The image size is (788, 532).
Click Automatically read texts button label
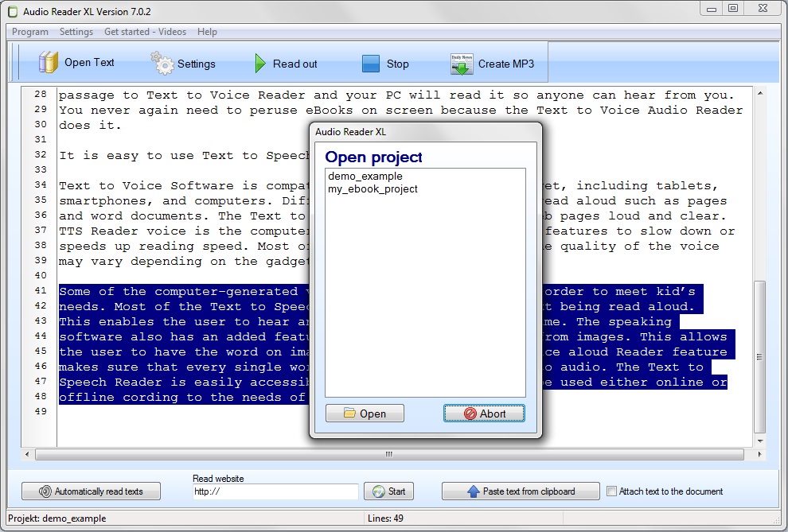(x=99, y=491)
